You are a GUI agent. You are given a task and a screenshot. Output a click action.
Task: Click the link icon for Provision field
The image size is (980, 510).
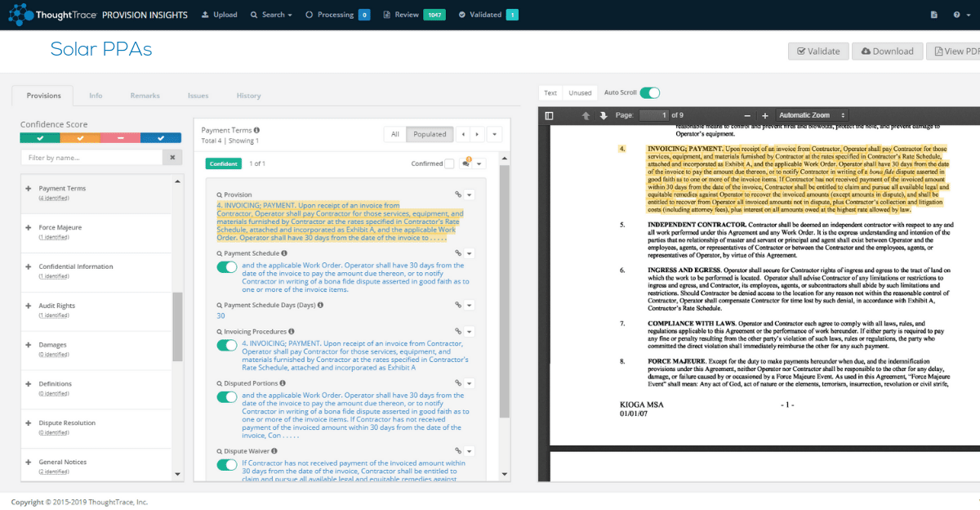tap(459, 195)
